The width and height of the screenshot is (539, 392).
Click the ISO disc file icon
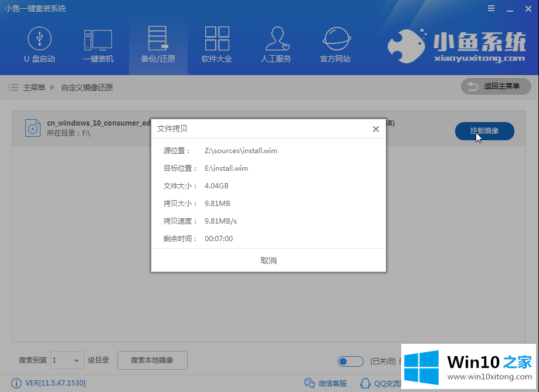click(x=33, y=128)
